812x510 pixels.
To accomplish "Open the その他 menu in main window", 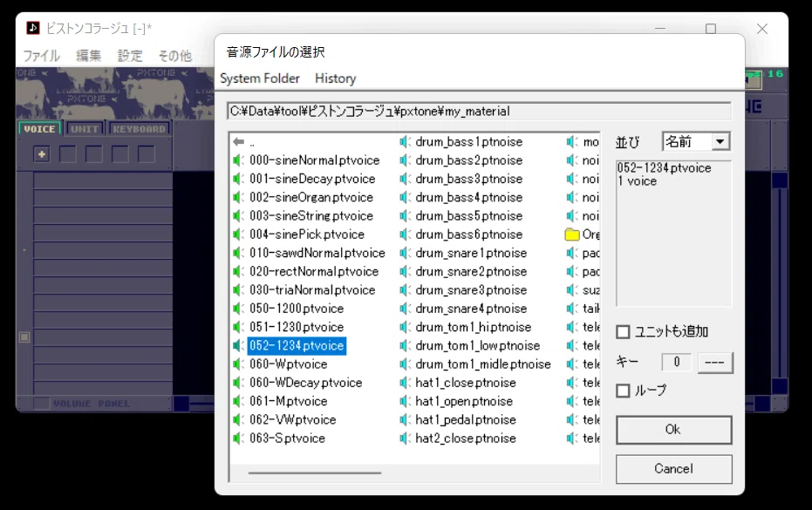I will 175,56.
